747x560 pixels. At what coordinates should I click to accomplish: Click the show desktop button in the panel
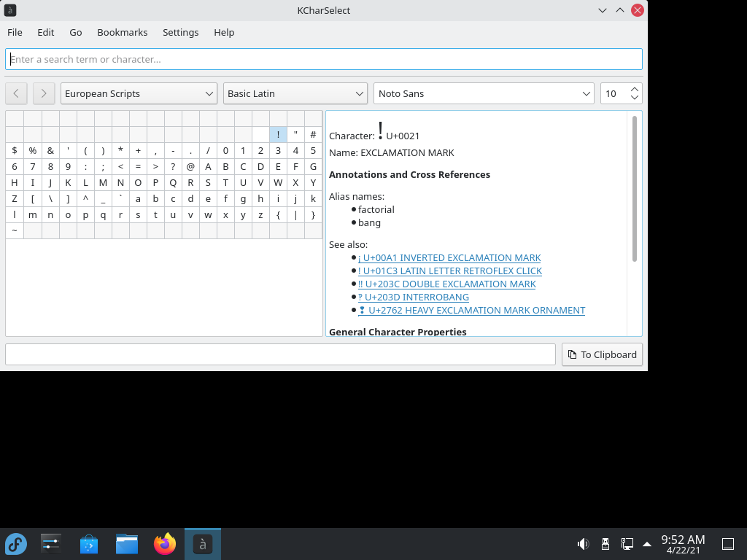[x=728, y=544]
